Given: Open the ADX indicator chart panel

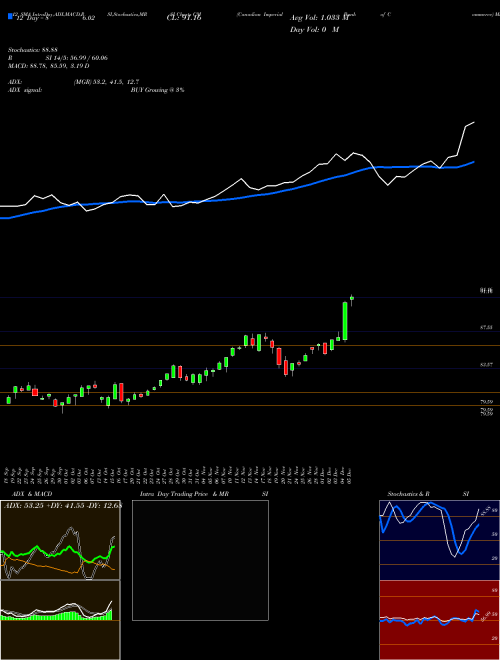Looking at the screenshot, I should 60,540.
